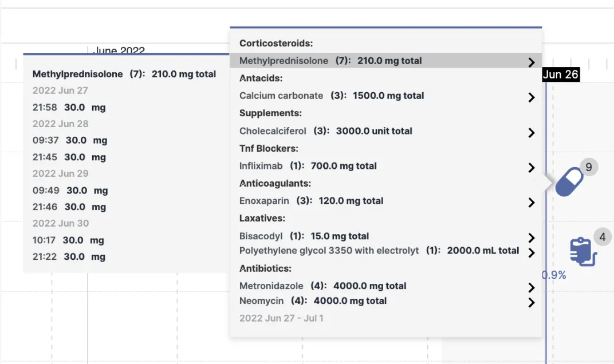Click the 09:49 30.0 mg dose
Viewport: 614px width, 364px height.
pyautogui.click(x=70, y=190)
